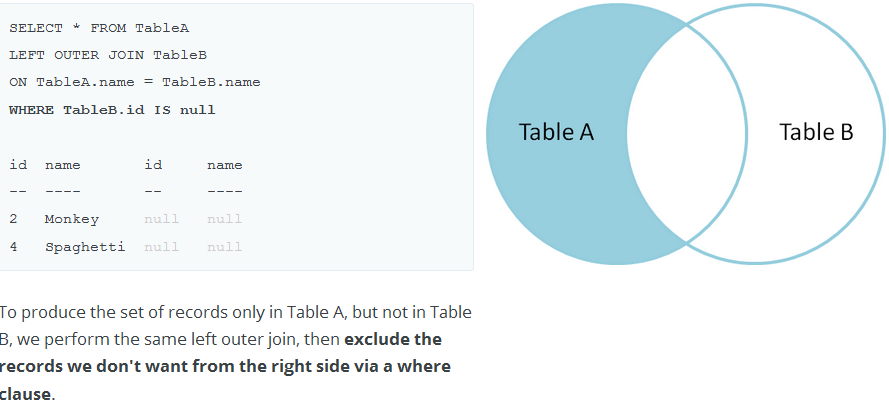Click the bold text 'exclude the'

[393, 340]
